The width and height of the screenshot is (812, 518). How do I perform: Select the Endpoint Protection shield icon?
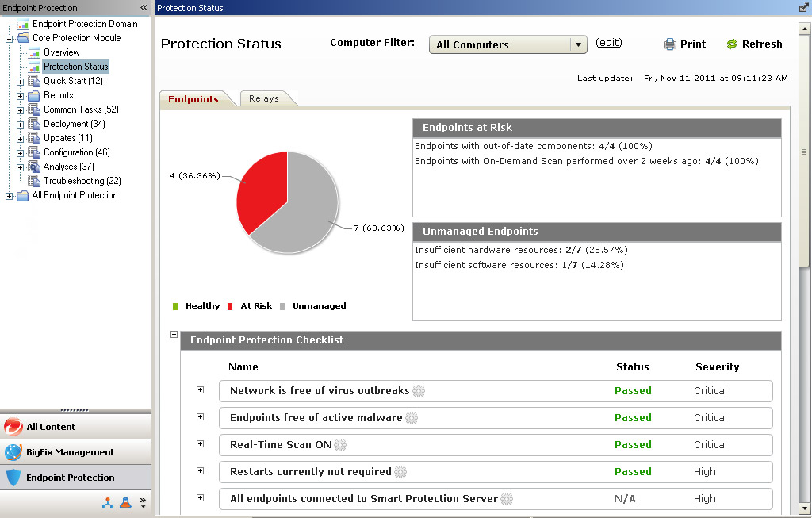point(13,478)
